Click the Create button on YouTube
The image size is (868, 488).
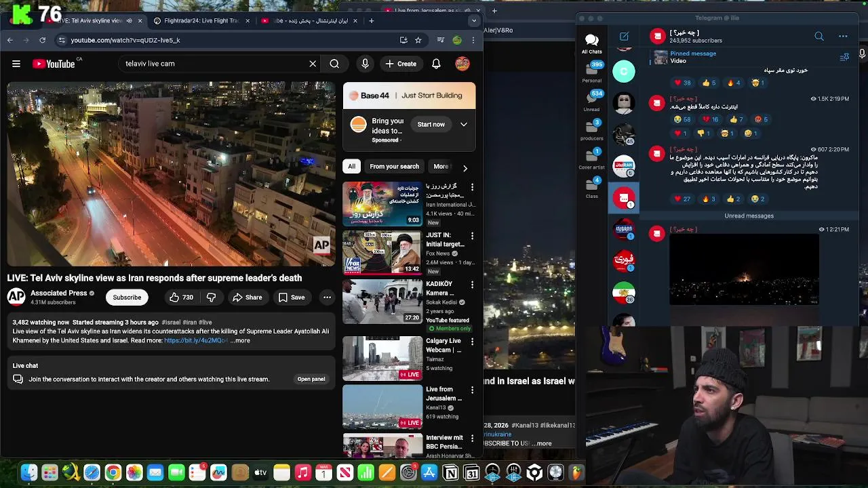click(401, 64)
